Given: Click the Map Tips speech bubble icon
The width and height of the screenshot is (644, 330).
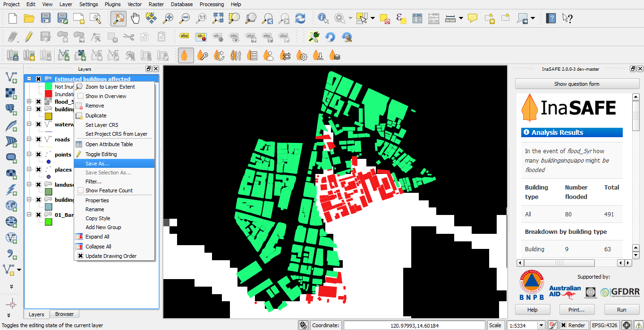Looking at the screenshot, I should tap(473, 18).
